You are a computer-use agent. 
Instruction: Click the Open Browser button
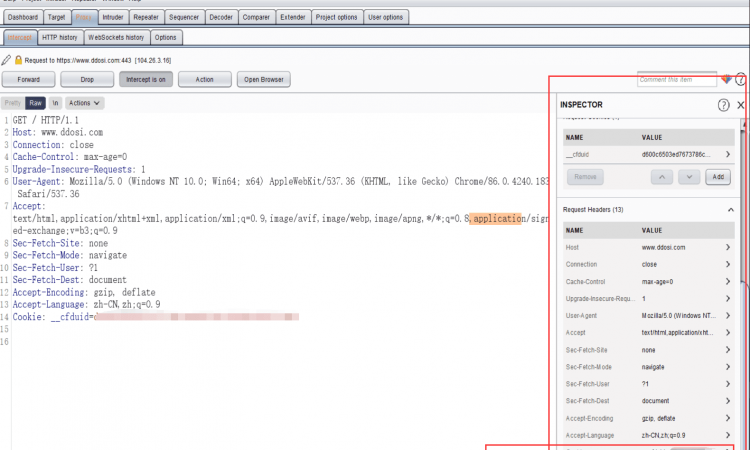pos(264,79)
